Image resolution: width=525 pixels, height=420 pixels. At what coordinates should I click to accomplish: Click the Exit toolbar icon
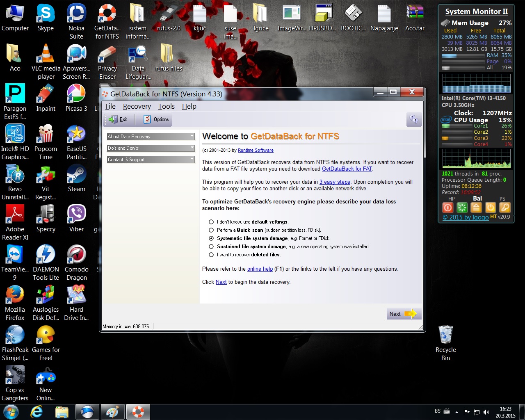point(118,119)
